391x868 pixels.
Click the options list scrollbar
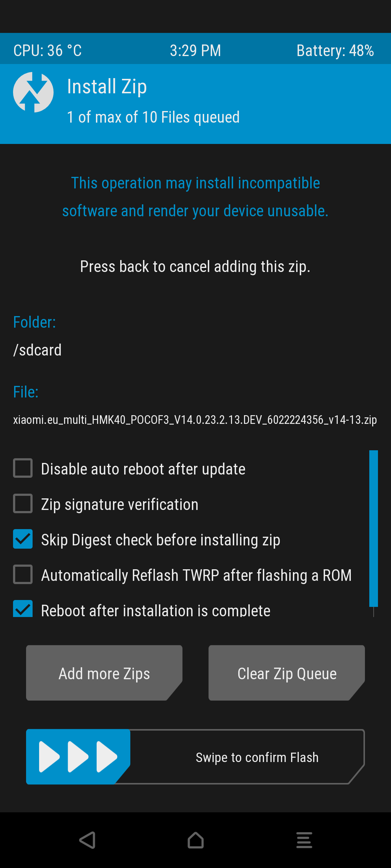click(x=374, y=528)
